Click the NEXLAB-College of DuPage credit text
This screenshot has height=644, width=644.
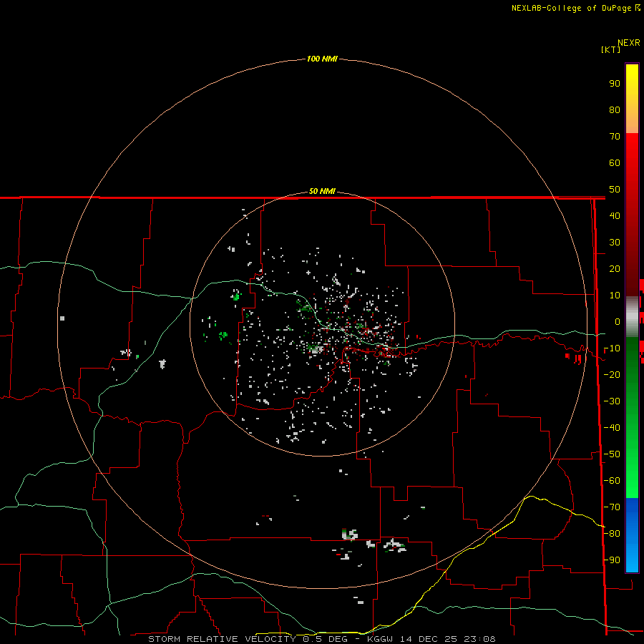(571, 8)
